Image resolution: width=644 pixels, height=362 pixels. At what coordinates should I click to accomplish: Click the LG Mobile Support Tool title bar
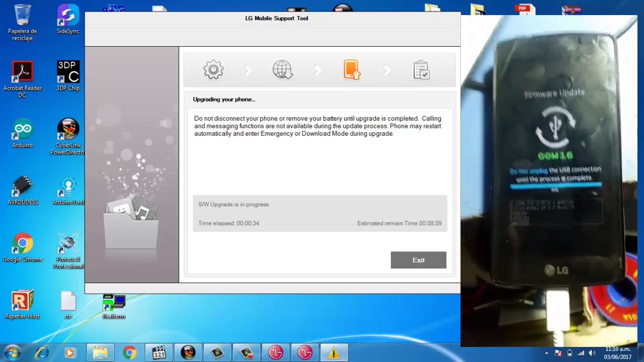pos(272,18)
